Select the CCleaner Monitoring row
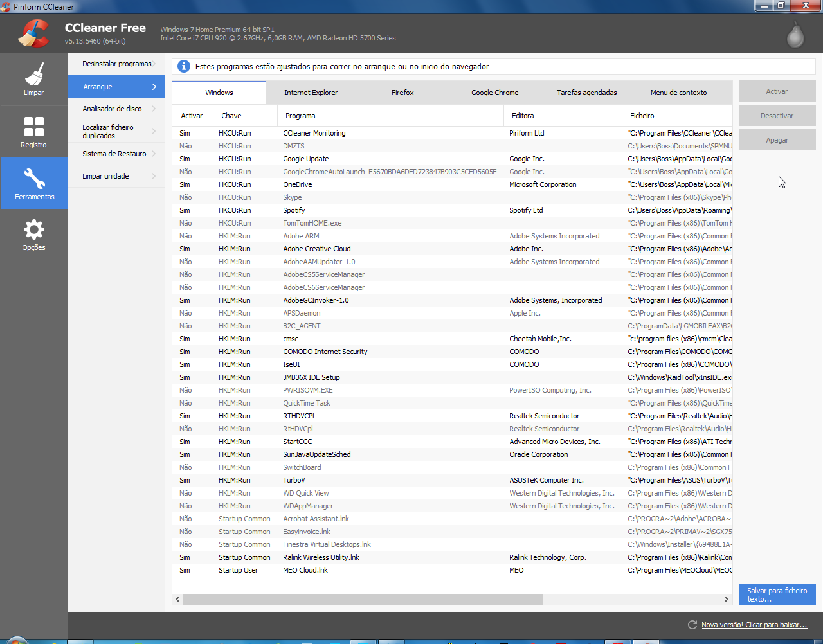 452,133
